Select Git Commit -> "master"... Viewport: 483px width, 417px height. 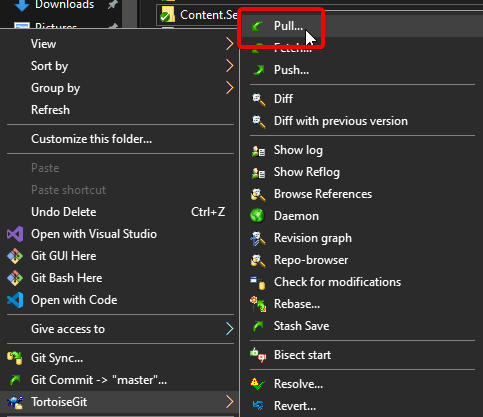tap(120, 380)
